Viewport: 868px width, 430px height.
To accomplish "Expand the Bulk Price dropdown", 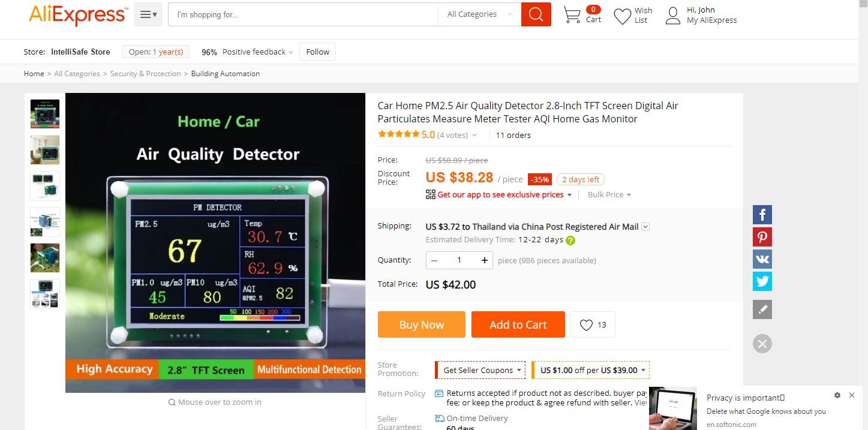I will (609, 194).
